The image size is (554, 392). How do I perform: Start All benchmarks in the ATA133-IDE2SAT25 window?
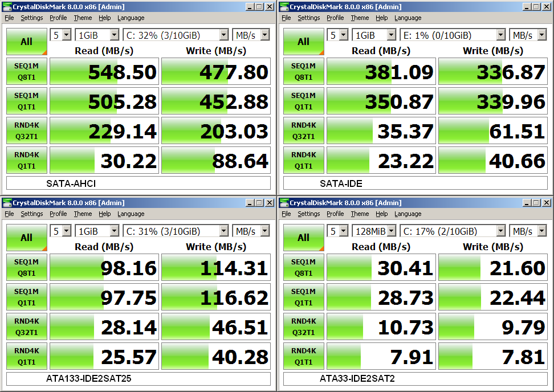(26, 238)
